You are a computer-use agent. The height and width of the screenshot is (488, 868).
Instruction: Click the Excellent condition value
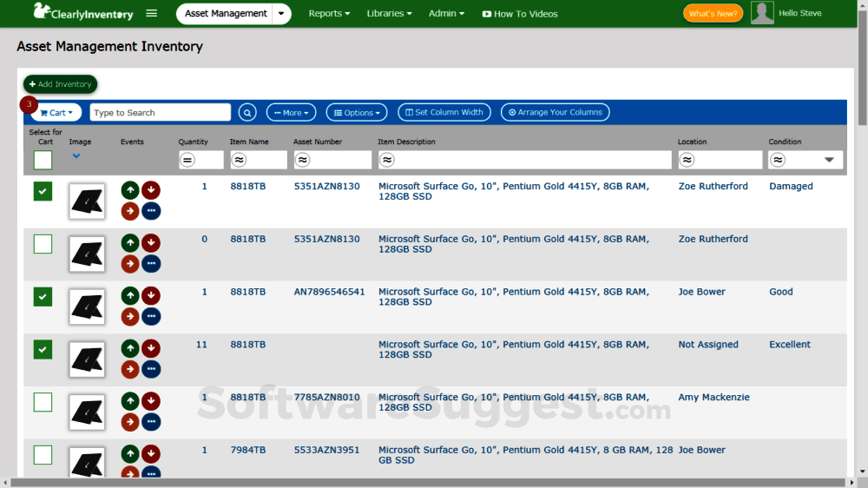789,345
